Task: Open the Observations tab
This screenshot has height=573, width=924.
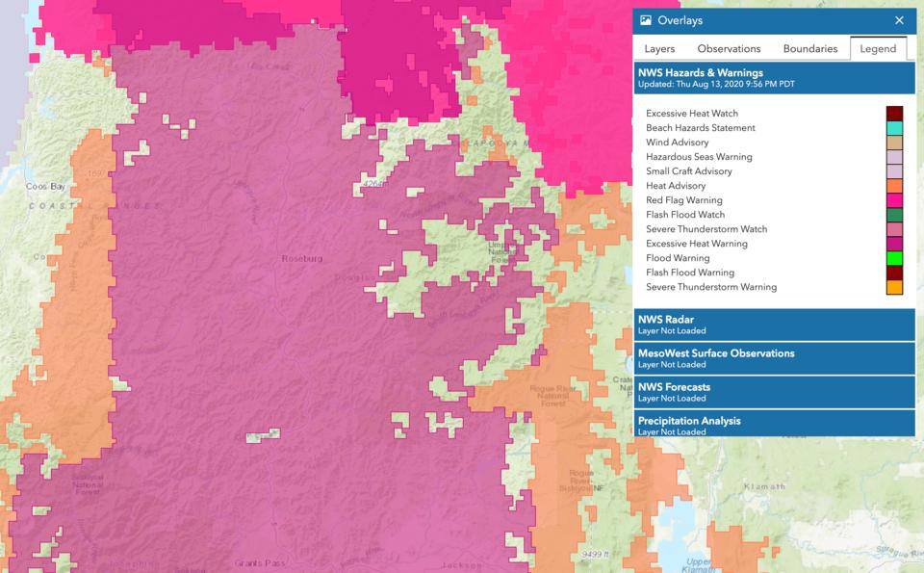Action: coord(729,49)
